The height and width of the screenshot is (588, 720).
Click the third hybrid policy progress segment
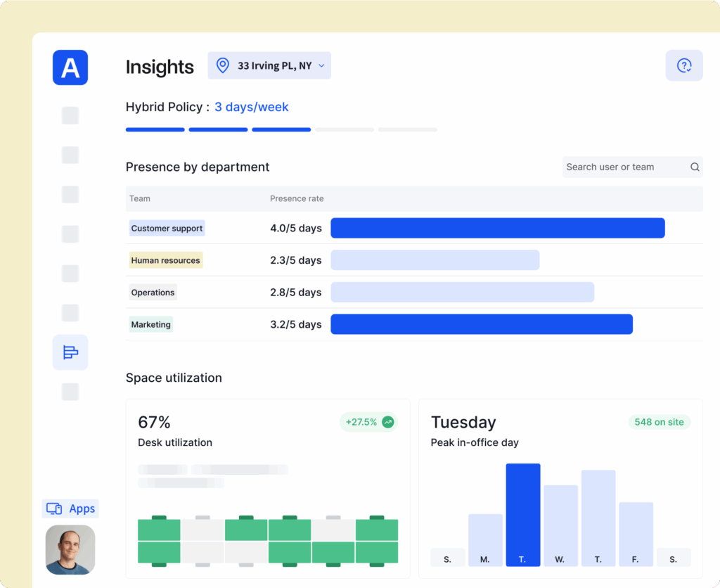point(281,129)
